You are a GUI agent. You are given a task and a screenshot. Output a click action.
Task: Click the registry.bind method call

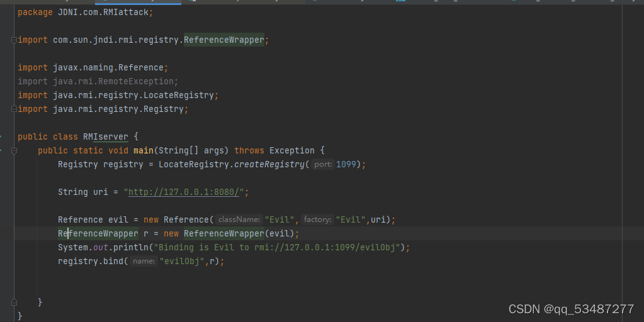[91, 261]
